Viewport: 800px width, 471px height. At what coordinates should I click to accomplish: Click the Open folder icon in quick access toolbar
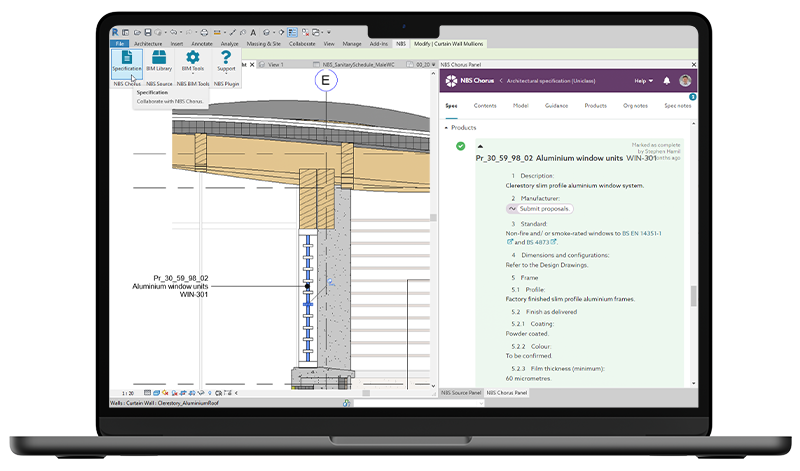tap(137, 32)
